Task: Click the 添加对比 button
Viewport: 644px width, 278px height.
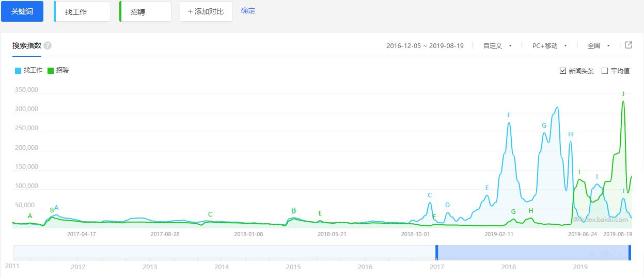Action: [206, 11]
